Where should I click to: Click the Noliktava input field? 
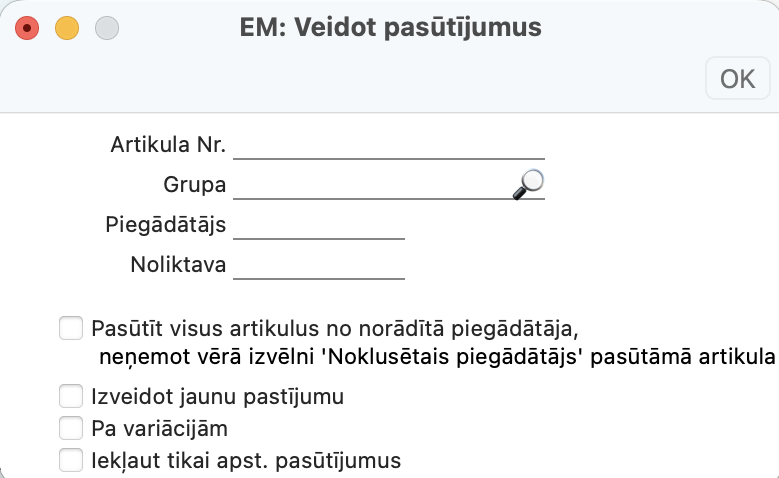[318, 266]
